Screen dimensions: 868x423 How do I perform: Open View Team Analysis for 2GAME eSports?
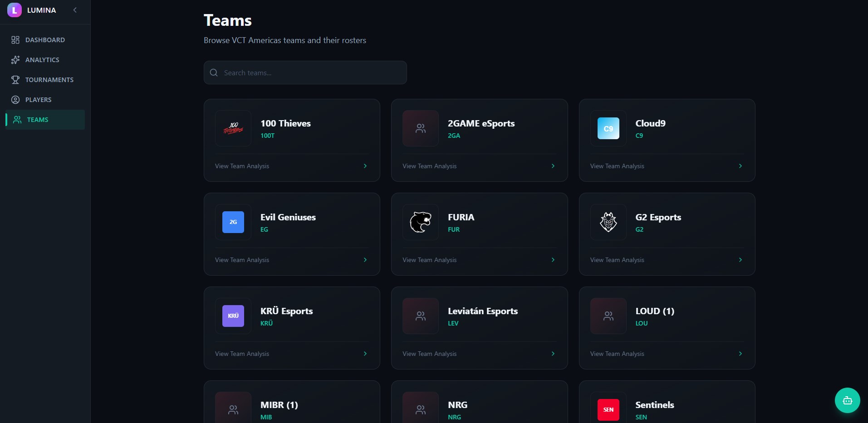pyautogui.click(x=429, y=166)
